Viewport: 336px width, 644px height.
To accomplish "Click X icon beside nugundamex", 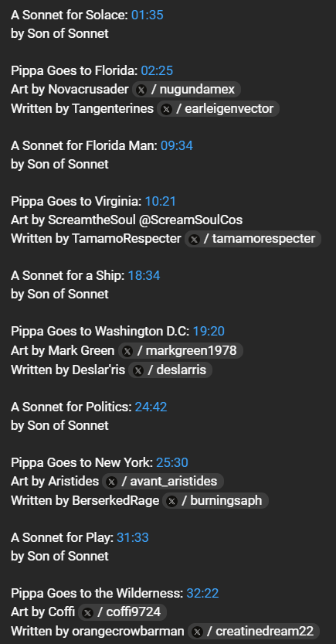I will (141, 90).
